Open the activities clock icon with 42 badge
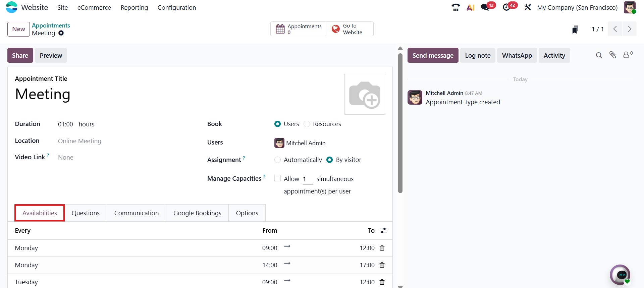Screen dimensions: 644x288 point(506,7)
